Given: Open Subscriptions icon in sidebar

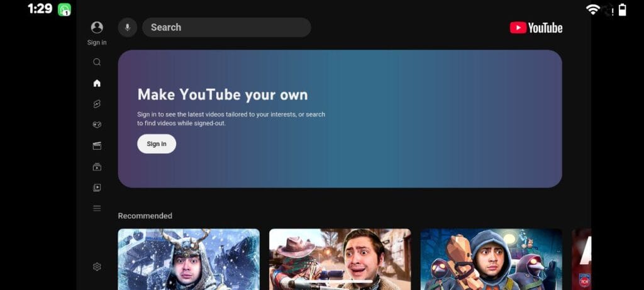Looking at the screenshot, I should pos(97,167).
